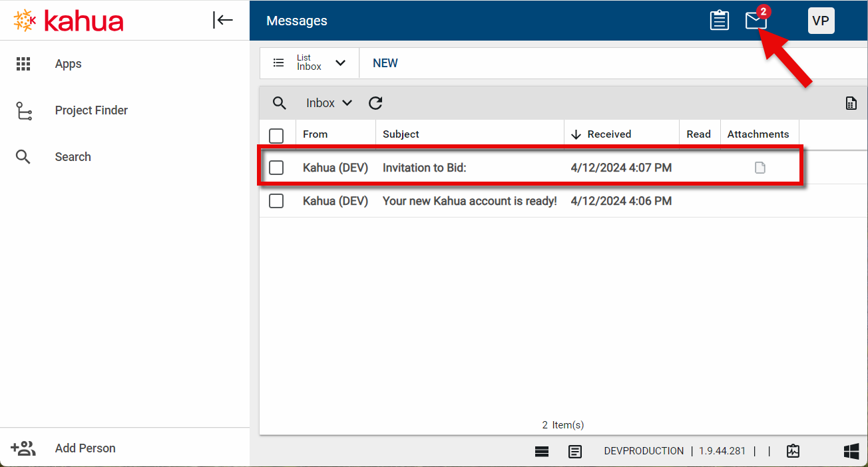868x467 pixels.
Task: Go to Project Finder in sidebar
Action: [x=91, y=110]
